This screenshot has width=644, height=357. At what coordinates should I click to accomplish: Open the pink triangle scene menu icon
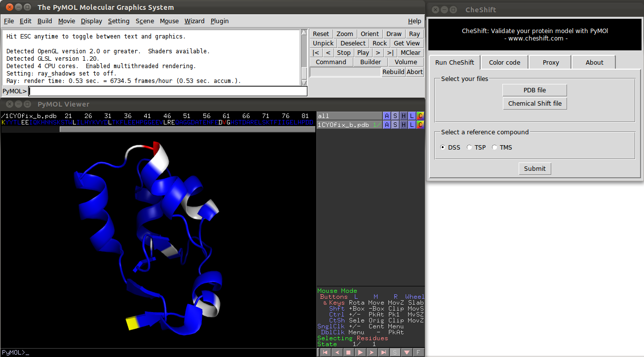point(406,353)
